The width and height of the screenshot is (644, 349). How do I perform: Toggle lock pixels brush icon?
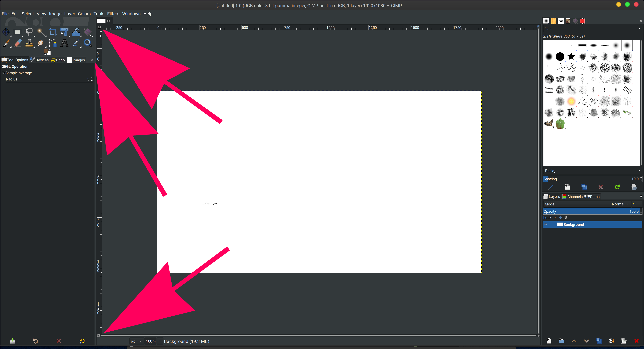click(555, 217)
